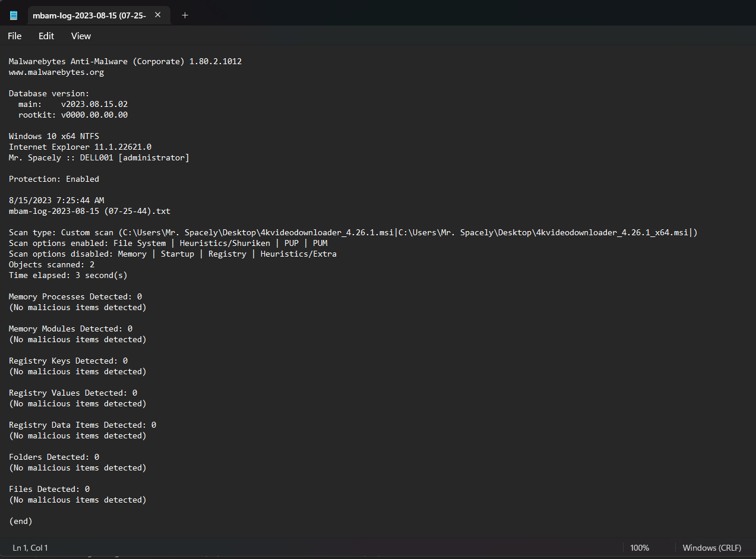Click the 100% zoom level in status bar

[640, 548]
